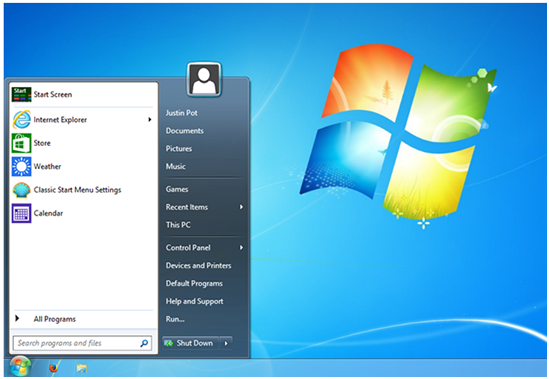Click the Classic Start Menu Settings label
549x379 pixels.
point(77,190)
